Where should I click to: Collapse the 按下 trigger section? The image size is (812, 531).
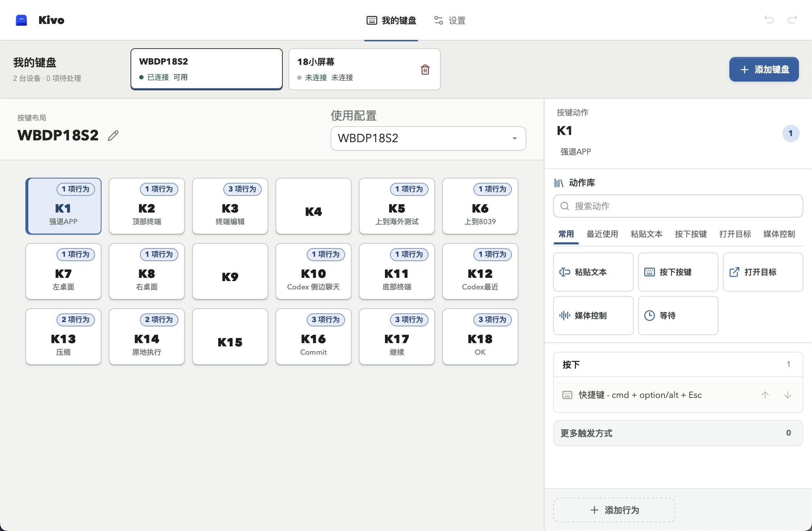(678, 365)
